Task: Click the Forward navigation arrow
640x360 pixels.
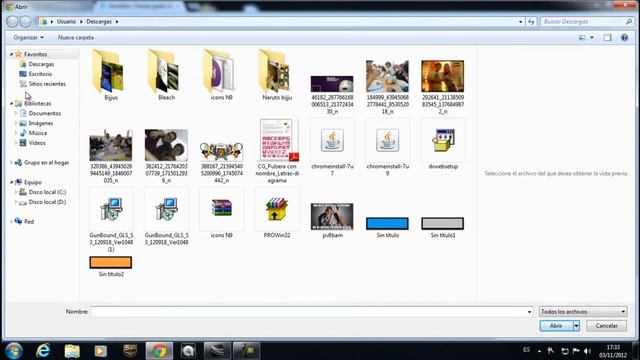Action: point(25,22)
